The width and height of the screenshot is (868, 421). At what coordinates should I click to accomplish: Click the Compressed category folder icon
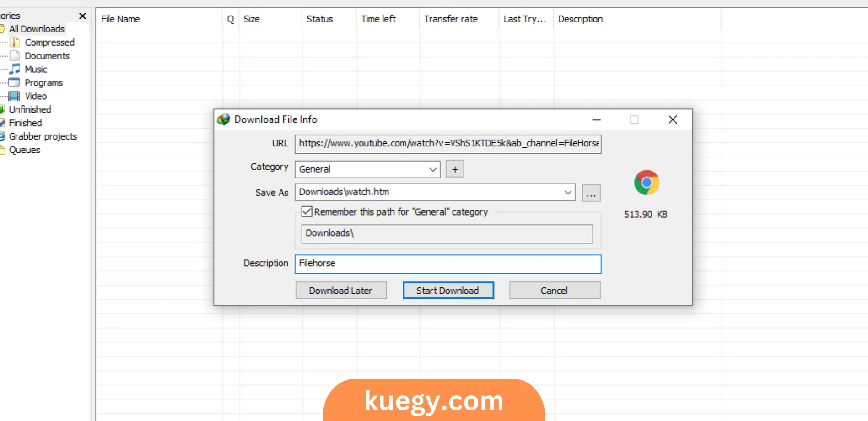[x=15, y=42]
